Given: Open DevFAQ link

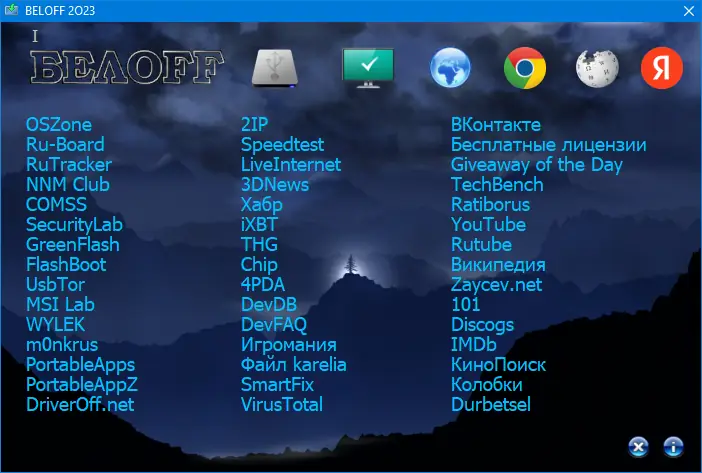Looking at the screenshot, I should (x=274, y=325).
